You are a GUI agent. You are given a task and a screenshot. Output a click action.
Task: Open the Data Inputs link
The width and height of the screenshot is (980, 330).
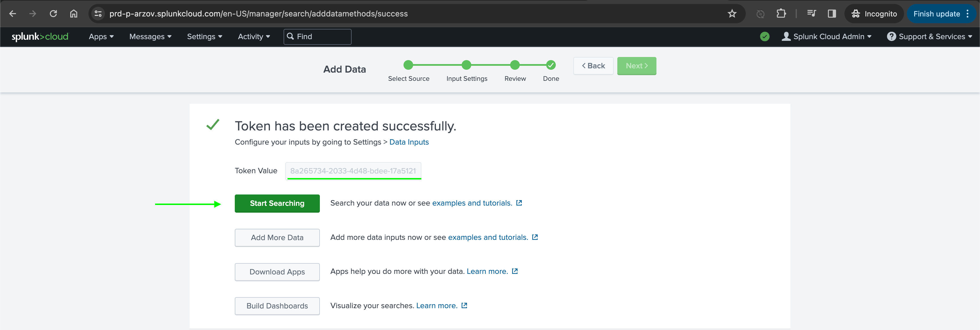[409, 142]
